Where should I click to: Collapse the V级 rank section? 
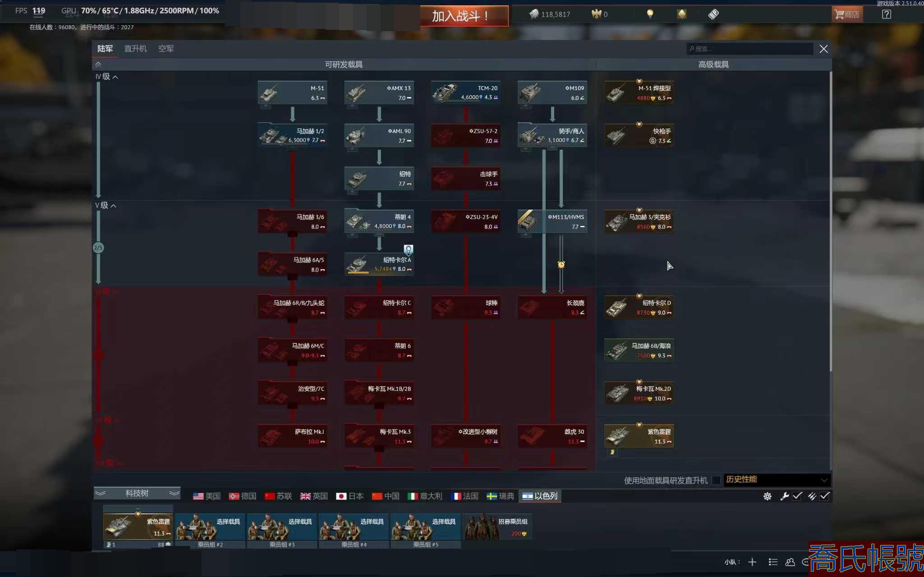click(114, 206)
